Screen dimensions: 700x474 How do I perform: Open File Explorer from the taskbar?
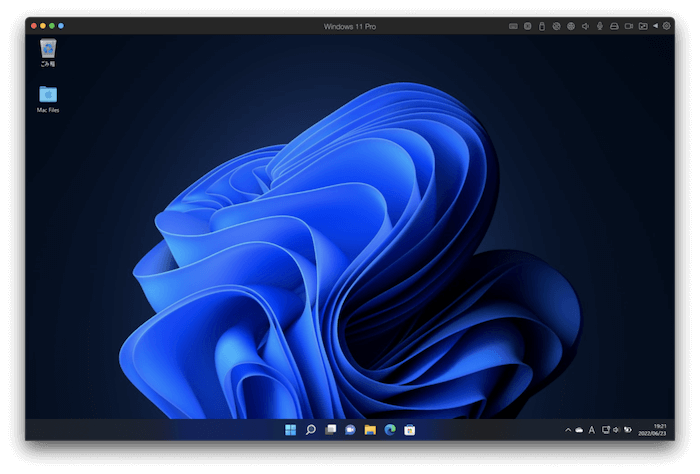pyautogui.click(x=370, y=430)
